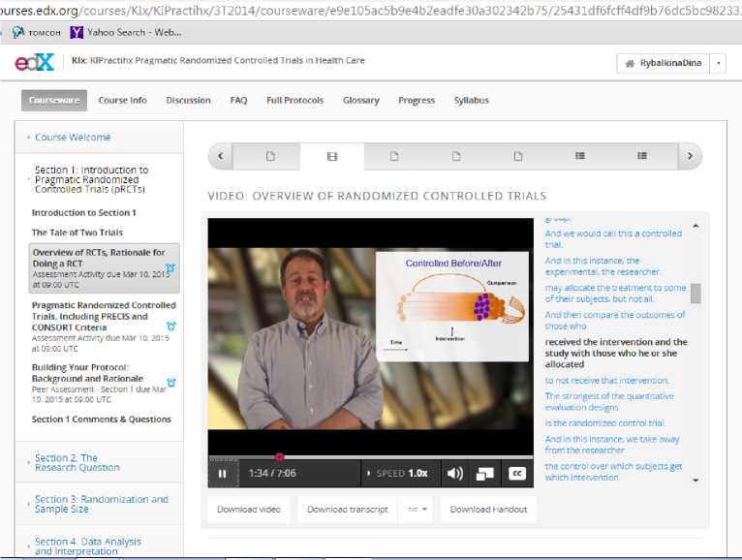The width and height of the screenshot is (742, 560).
Task: Click Download video button
Action: click(248, 510)
